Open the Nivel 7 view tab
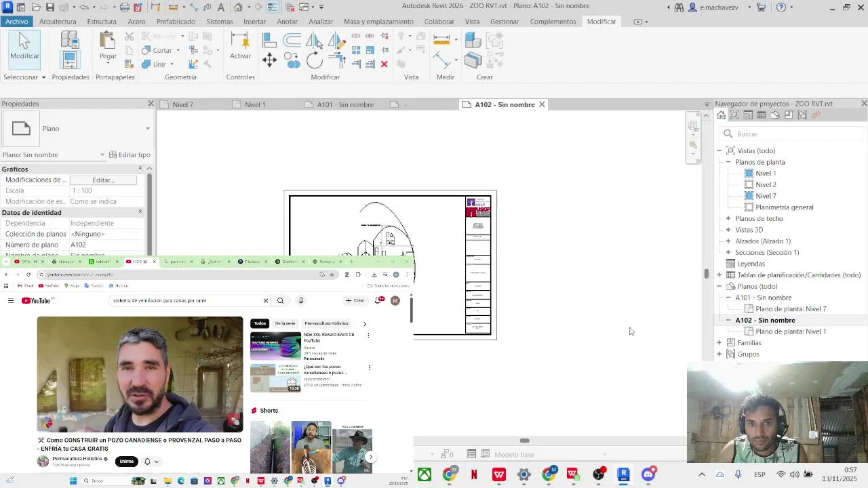 (x=183, y=105)
